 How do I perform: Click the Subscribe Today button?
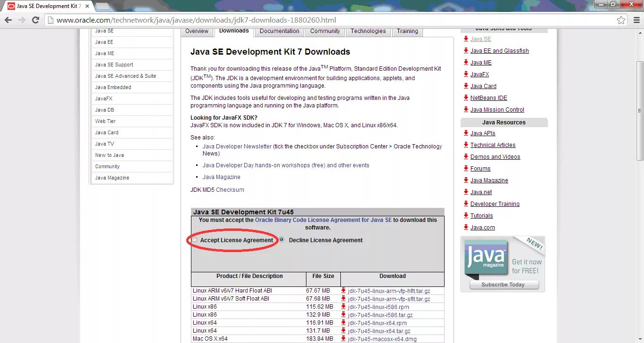point(503,285)
